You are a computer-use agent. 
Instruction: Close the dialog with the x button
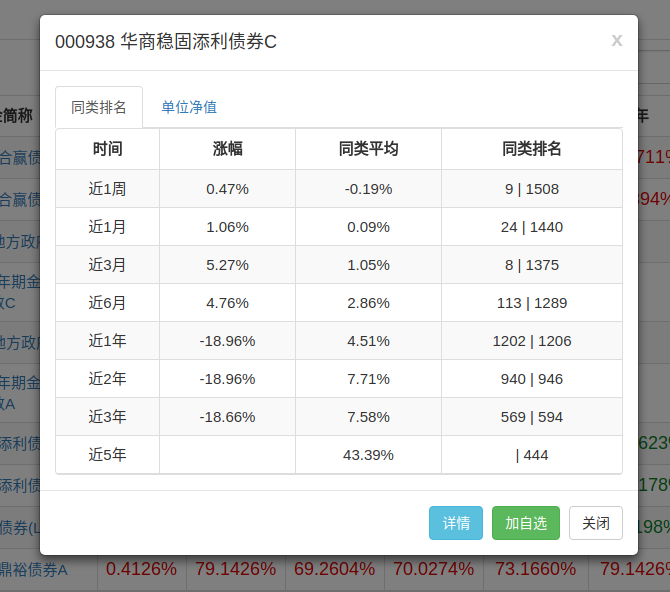click(617, 41)
